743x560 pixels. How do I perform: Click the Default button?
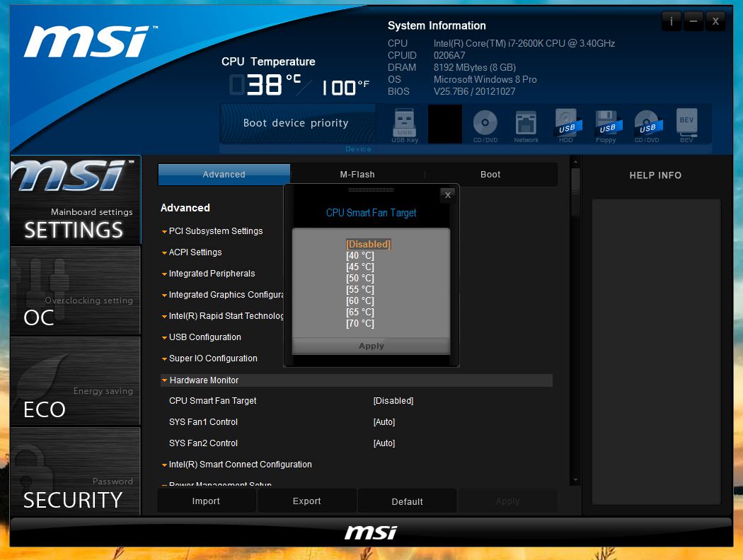coord(407,501)
